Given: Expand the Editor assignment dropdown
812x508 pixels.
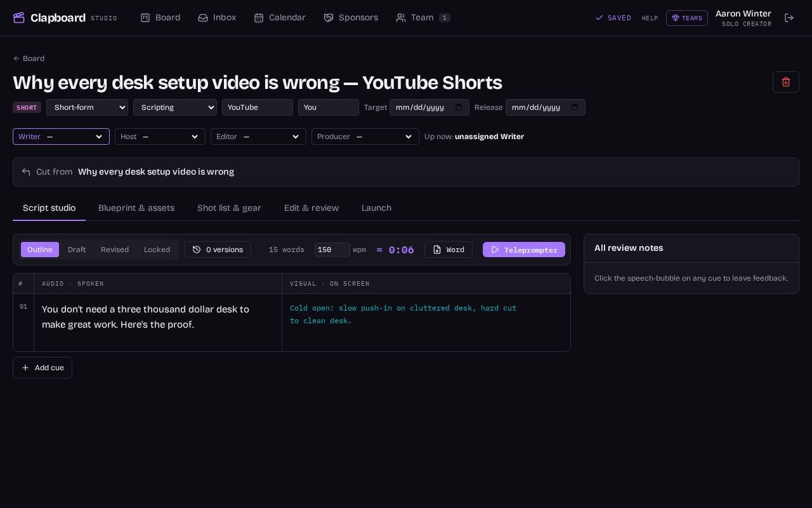Looking at the screenshot, I should (x=258, y=137).
